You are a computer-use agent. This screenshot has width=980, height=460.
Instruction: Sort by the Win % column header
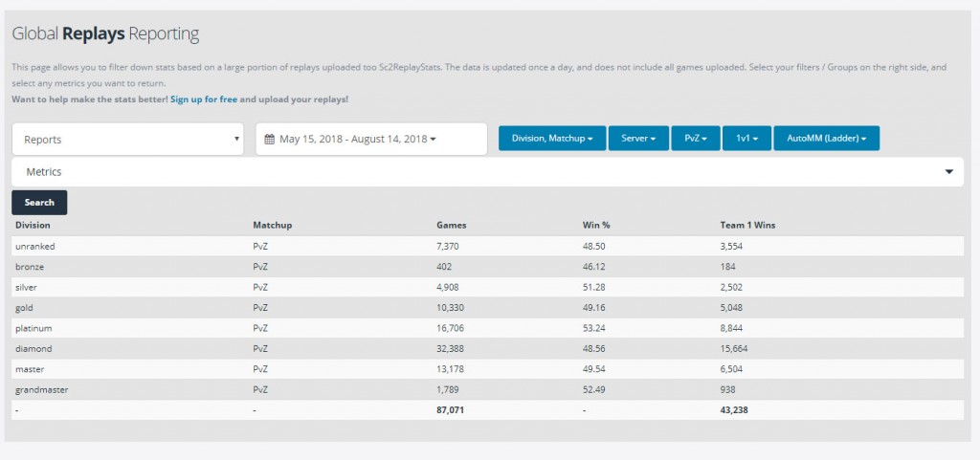[596, 226]
